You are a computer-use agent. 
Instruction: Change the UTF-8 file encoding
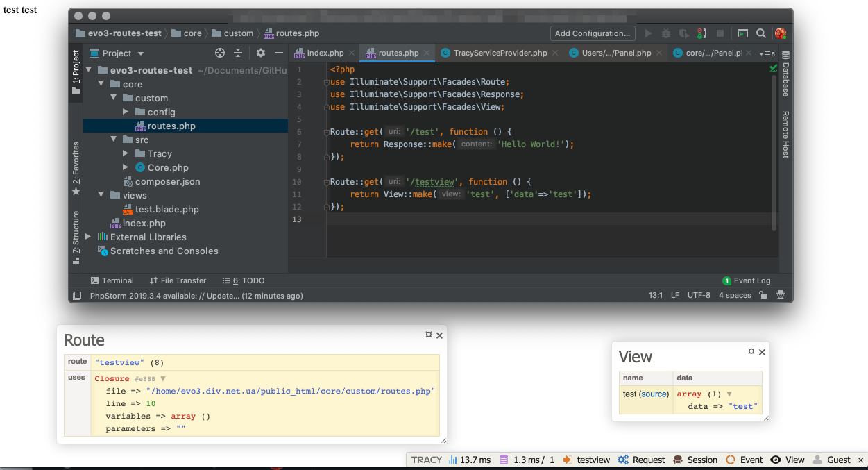click(x=699, y=295)
